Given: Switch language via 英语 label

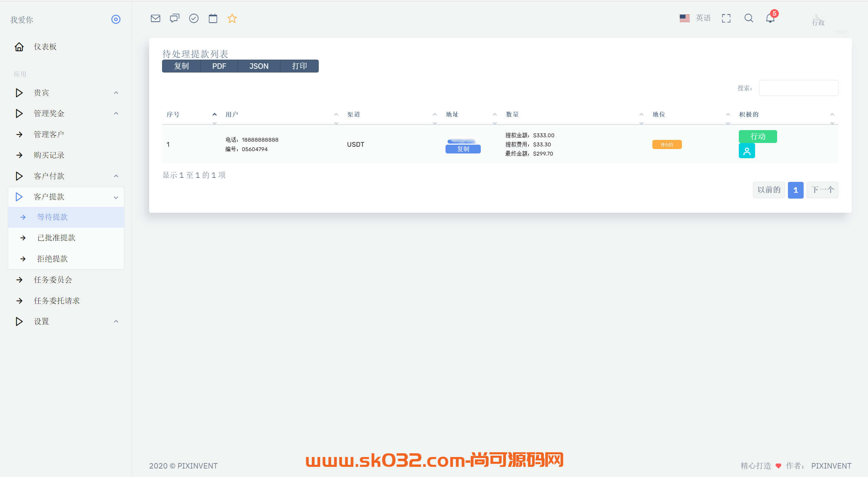Looking at the screenshot, I should (703, 18).
